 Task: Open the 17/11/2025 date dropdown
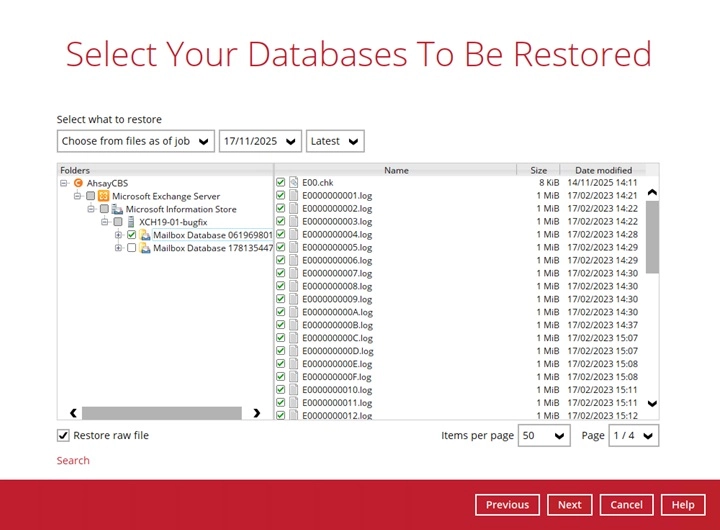coord(260,141)
